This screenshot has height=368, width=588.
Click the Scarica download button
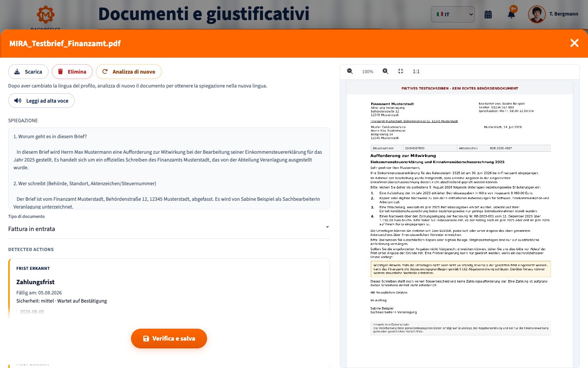pos(28,72)
